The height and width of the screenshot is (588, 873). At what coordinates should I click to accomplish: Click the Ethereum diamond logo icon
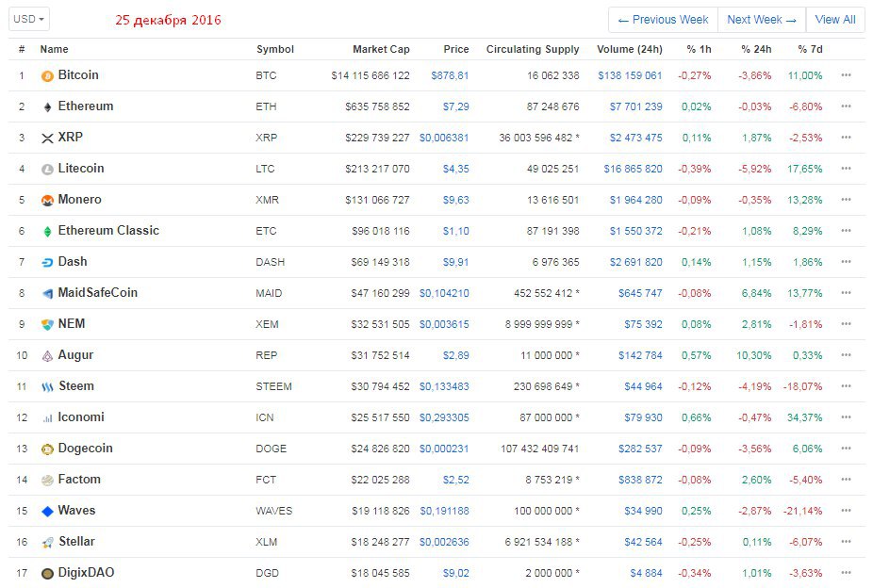tap(47, 106)
